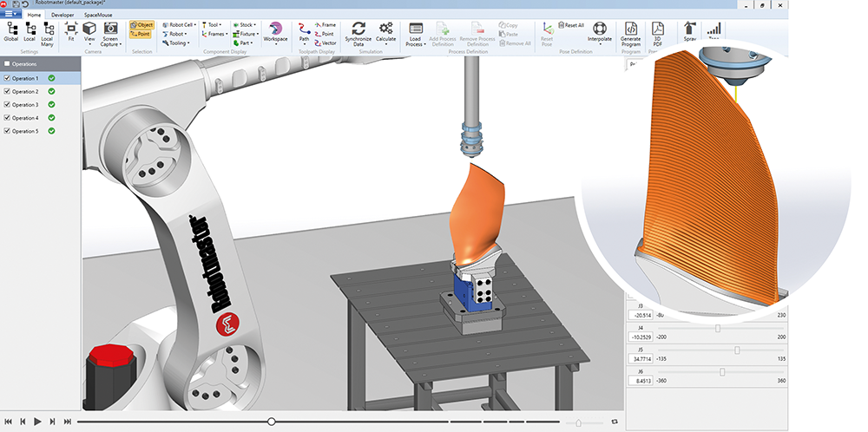Jump to simulation start
This screenshot has width=868, height=432.
(x=10, y=422)
